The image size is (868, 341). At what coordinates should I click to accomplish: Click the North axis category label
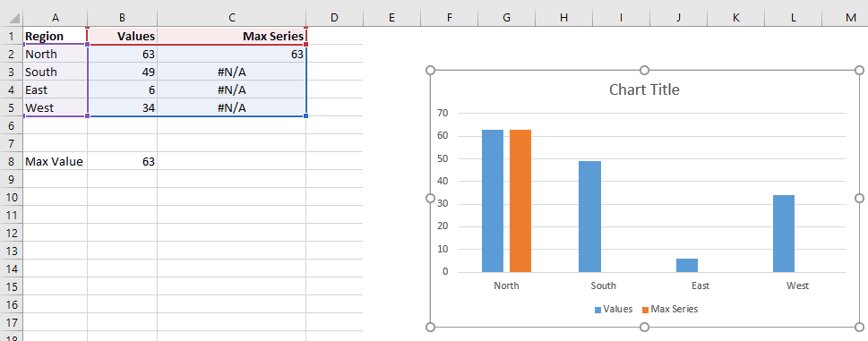coord(506,286)
